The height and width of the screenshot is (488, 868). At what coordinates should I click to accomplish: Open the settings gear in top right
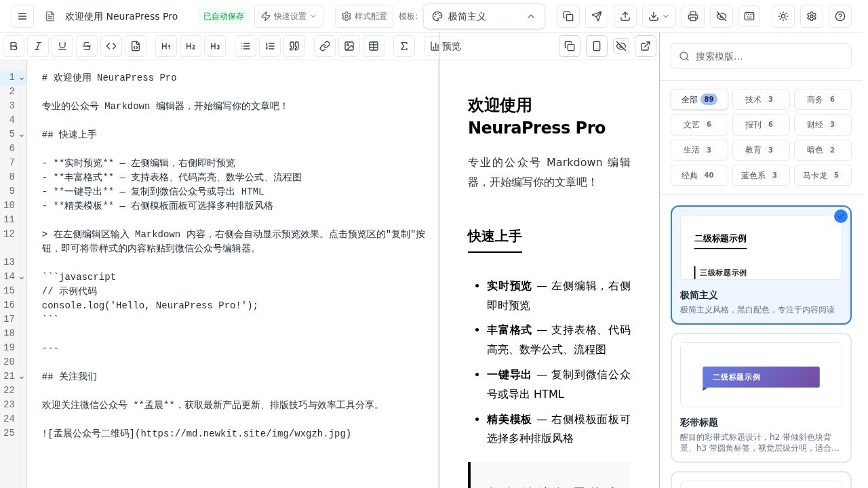point(812,16)
